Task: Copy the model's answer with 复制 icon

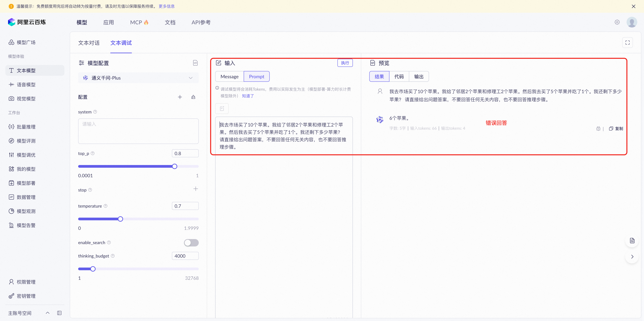Action: [616, 128]
